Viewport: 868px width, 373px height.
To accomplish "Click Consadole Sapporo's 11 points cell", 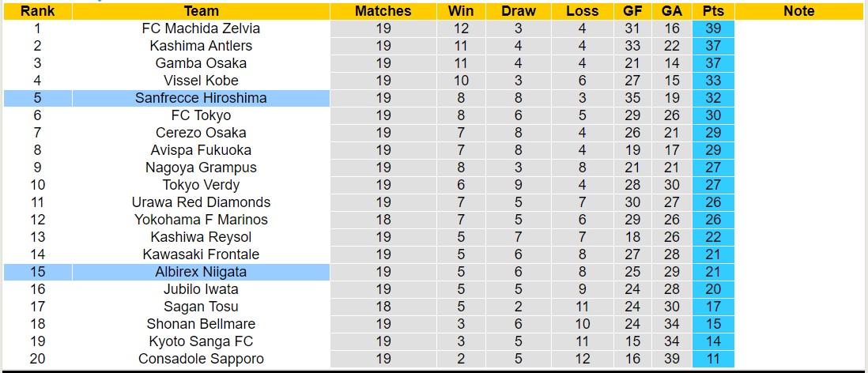I will tap(713, 359).
